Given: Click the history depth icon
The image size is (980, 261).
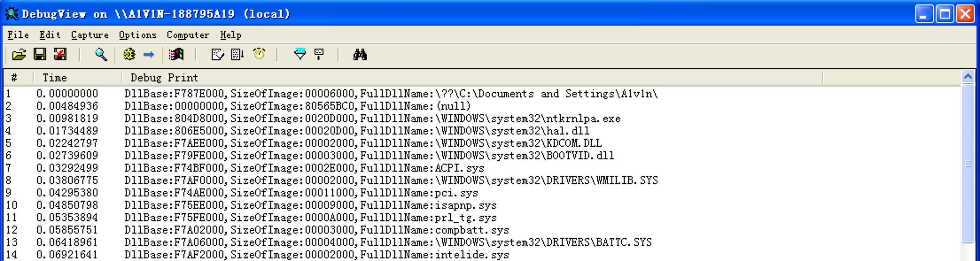Looking at the screenshot, I should (x=319, y=54).
